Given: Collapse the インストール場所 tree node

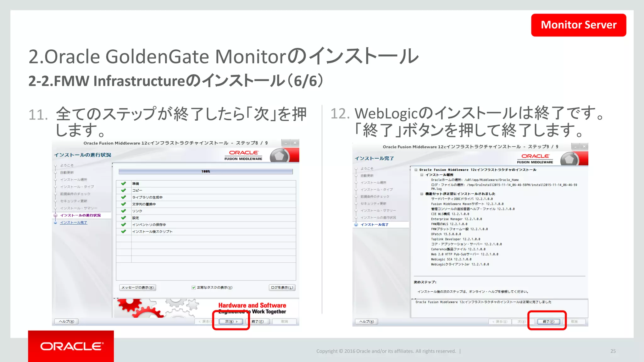Looking at the screenshot, I should tap(422, 175).
